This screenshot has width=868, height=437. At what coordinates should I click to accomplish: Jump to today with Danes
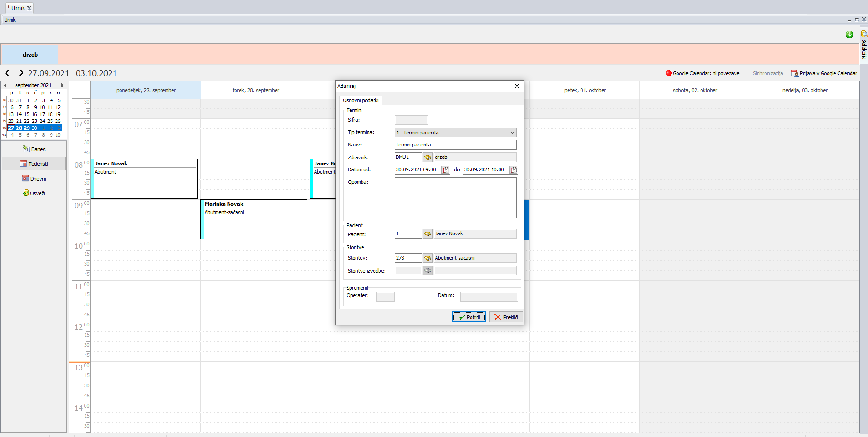34,149
